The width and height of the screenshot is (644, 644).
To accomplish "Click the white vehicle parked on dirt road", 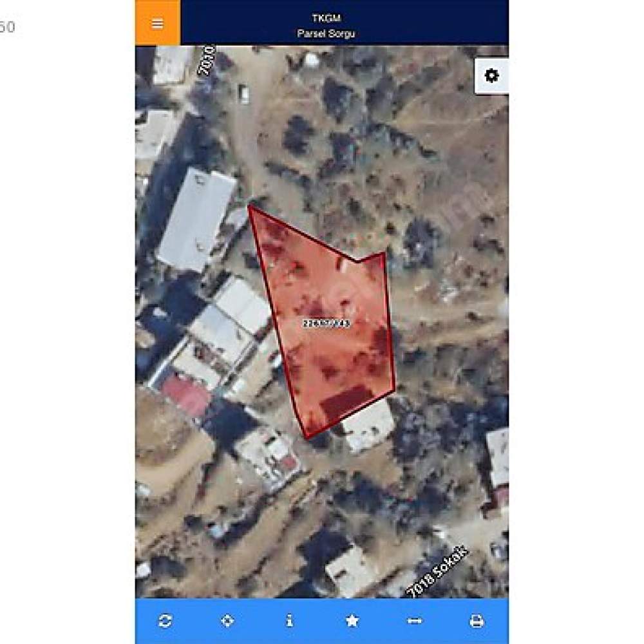I will click(x=243, y=93).
